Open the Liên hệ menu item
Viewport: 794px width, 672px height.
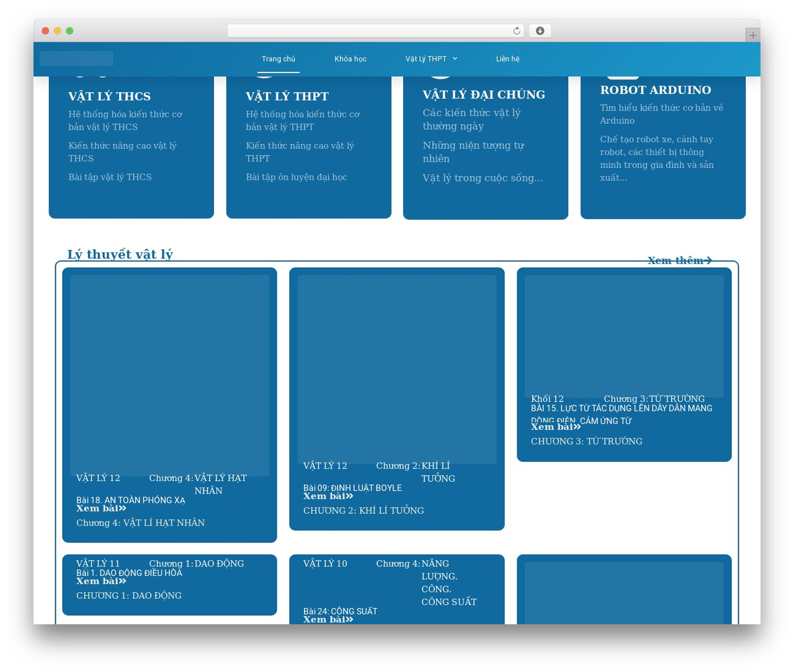point(507,59)
